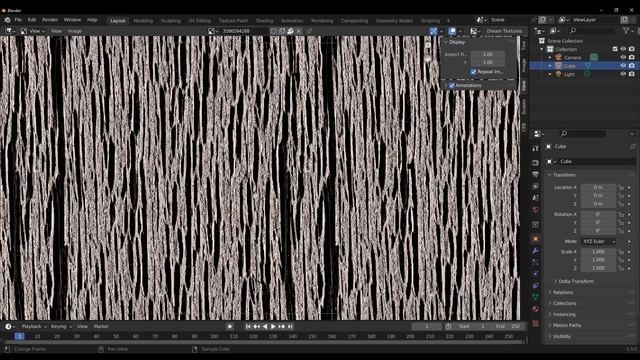This screenshot has width=640, height=360.
Task: Open image file folder icon
Action: point(290,31)
